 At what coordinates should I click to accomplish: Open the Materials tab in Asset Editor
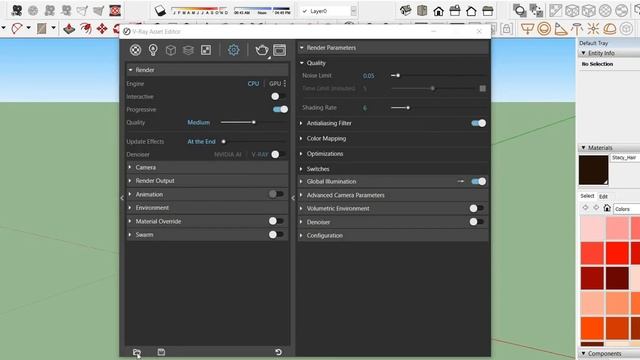(x=136, y=50)
